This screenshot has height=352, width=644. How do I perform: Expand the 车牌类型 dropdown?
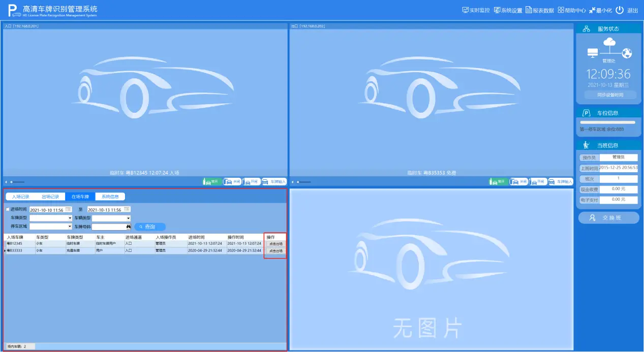coord(70,218)
